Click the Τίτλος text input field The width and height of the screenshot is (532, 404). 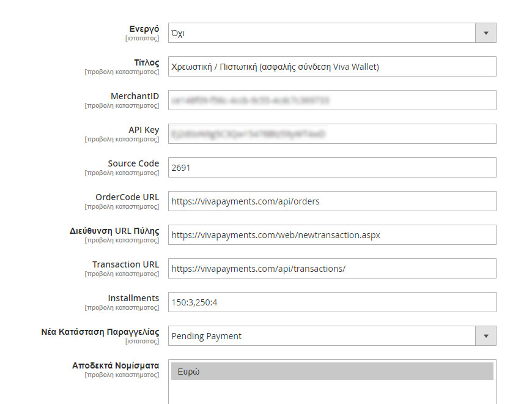(332, 66)
